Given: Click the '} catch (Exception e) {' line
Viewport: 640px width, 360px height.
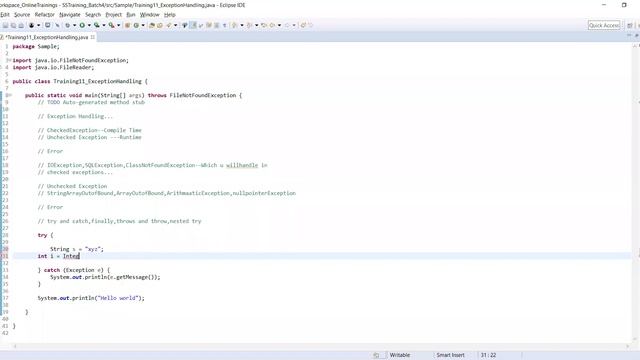Looking at the screenshot, I should click(74, 270).
